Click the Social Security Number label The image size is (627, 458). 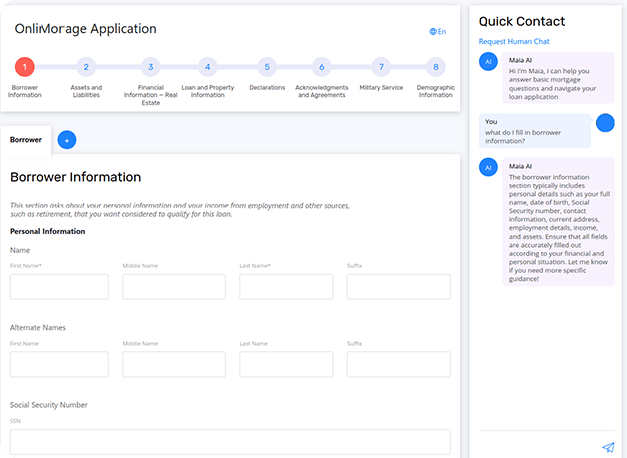48,405
